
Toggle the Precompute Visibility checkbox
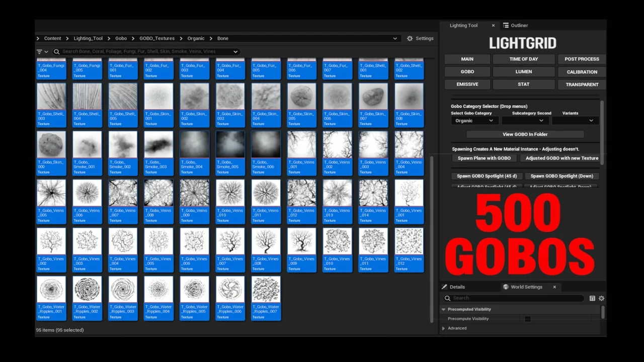pos(527,319)
